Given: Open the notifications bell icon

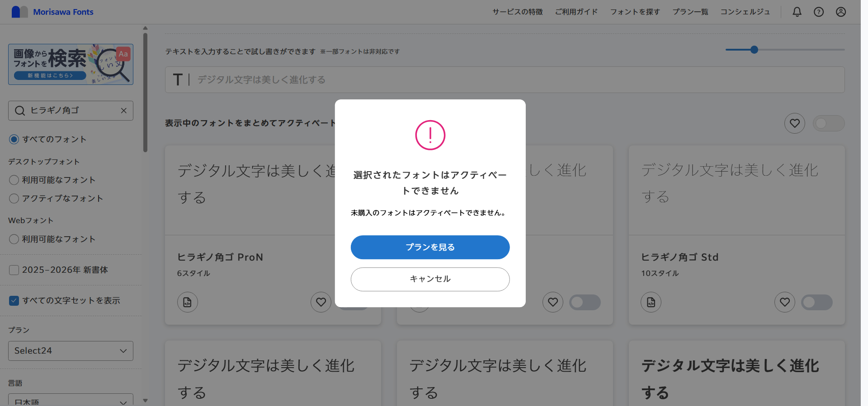Looking at the screenshot, I should pos(797,12).
